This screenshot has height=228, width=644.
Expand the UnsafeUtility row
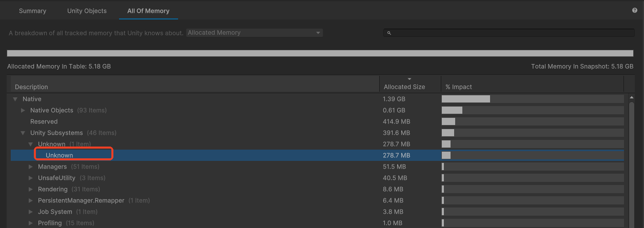click(31, 178)
